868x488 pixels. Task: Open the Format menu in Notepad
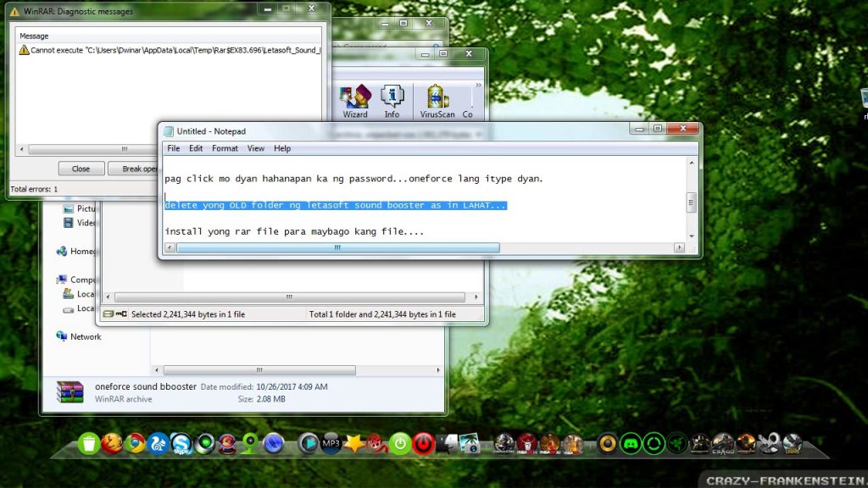(225, 148)
